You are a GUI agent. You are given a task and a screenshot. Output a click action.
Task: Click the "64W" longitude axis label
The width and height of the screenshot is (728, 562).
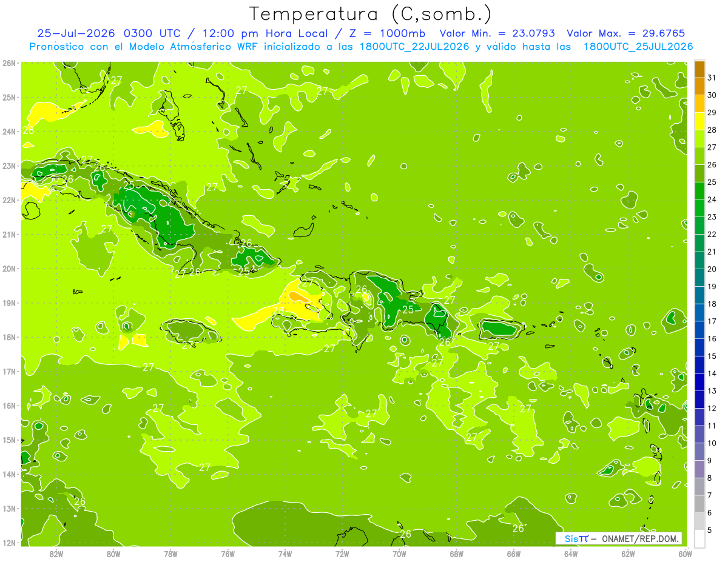[570, 554]
